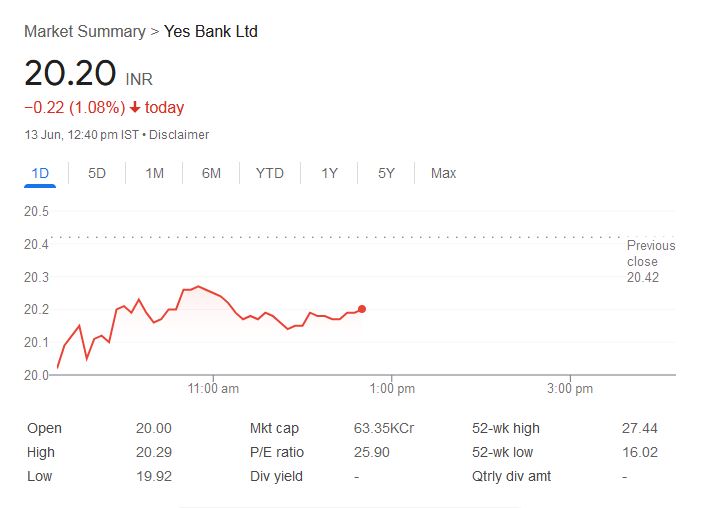Click the Mkt cap value 63.35KCr
The image size is (722, 508).
(384, 428)
